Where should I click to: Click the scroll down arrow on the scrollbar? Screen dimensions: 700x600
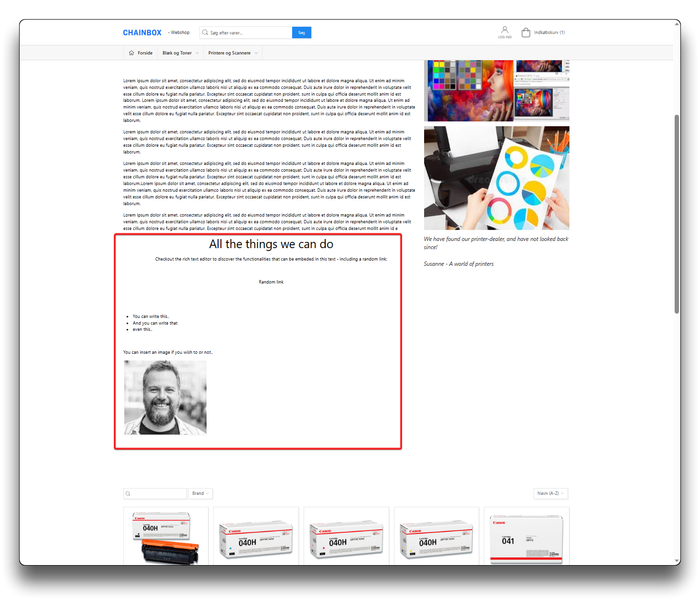coord(677,560)
